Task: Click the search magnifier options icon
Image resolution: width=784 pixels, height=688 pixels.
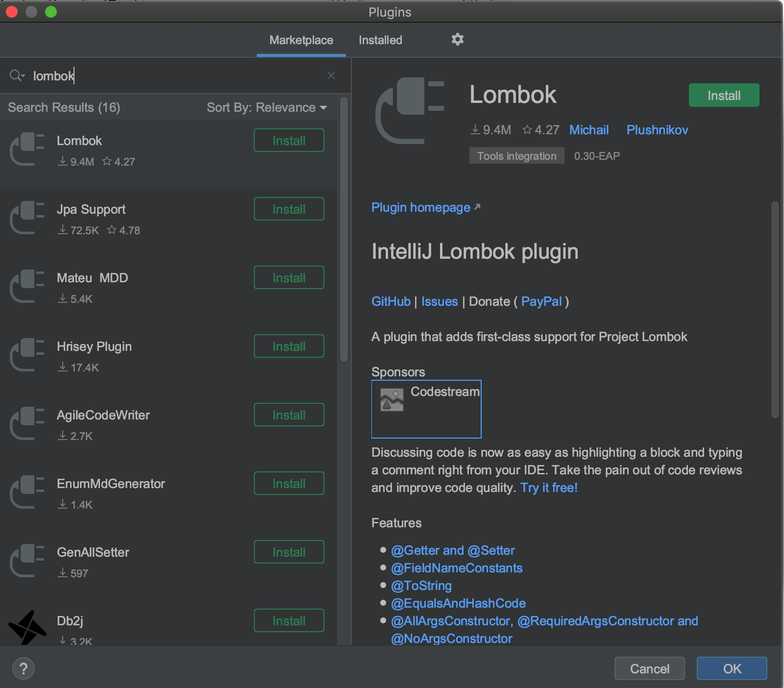Action: pyautogui.click(x=17, y=75)
